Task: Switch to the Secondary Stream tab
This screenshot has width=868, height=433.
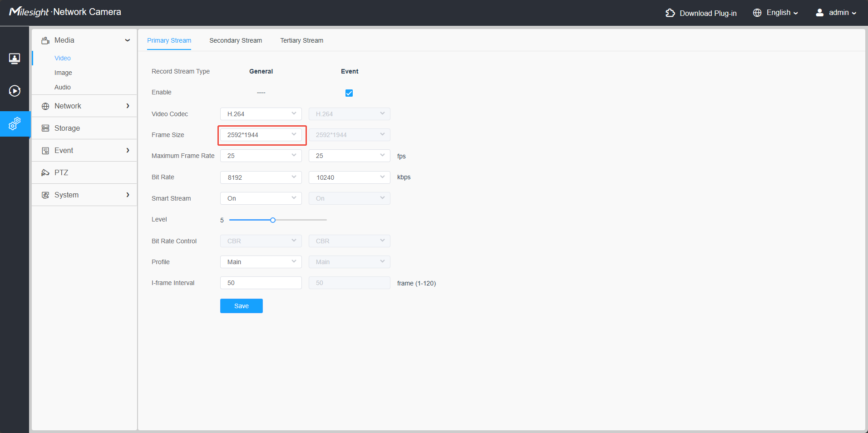Action: (236, 40)
